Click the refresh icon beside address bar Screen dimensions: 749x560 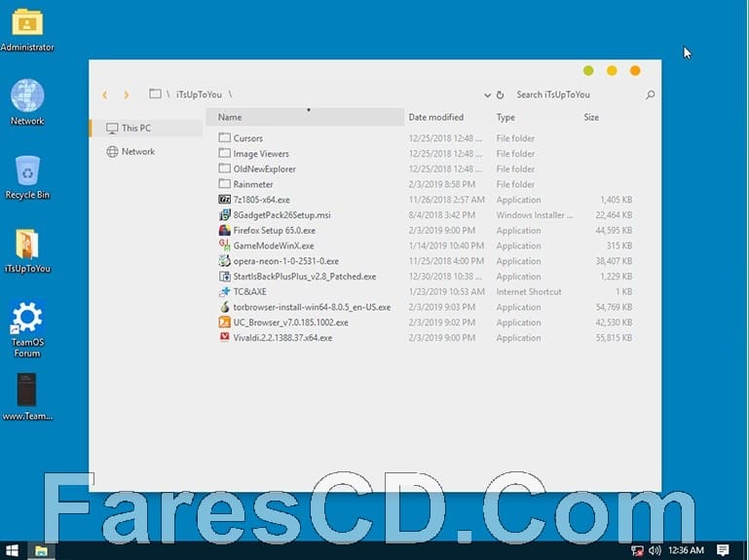click(x=500, y=95)
